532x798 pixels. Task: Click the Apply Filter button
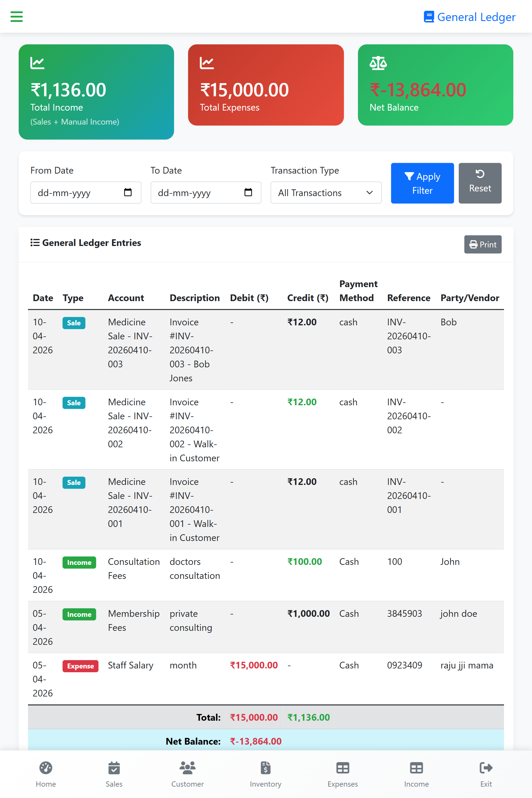[422, 183]
